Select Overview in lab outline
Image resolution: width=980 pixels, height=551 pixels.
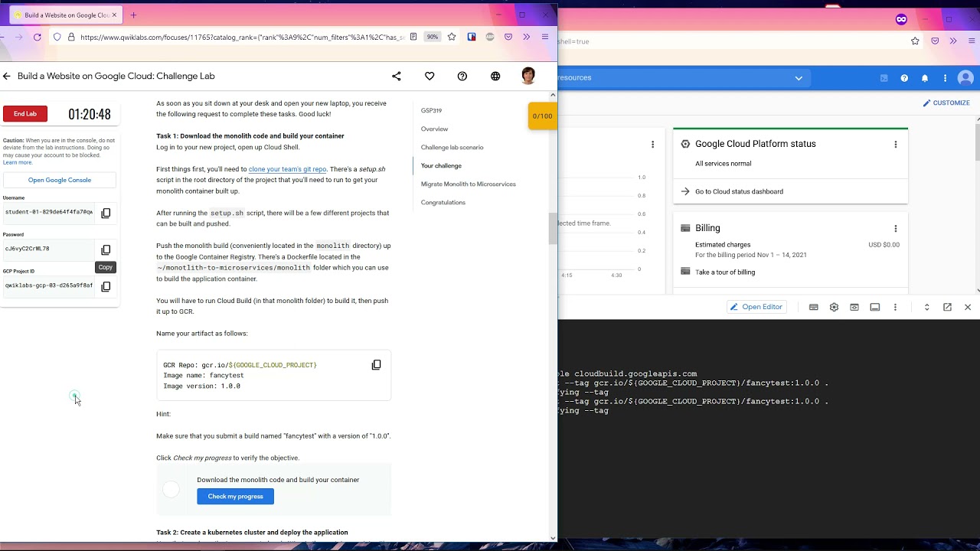[434, 129]
